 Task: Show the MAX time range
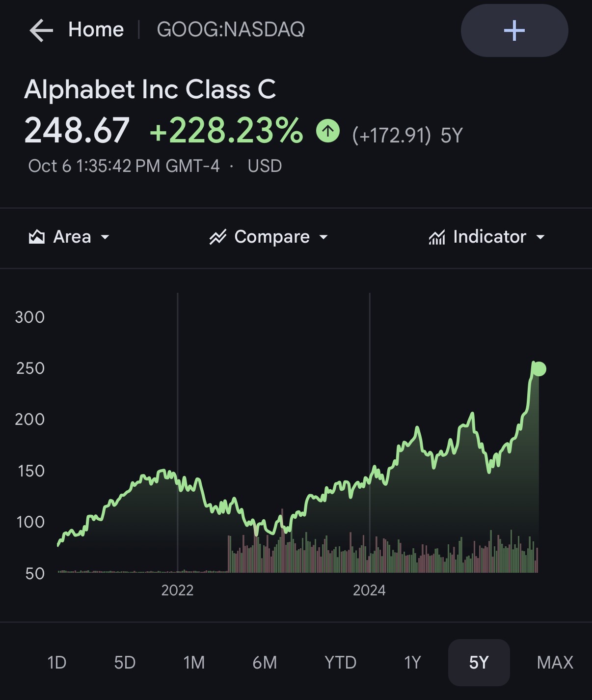(555, 662)
